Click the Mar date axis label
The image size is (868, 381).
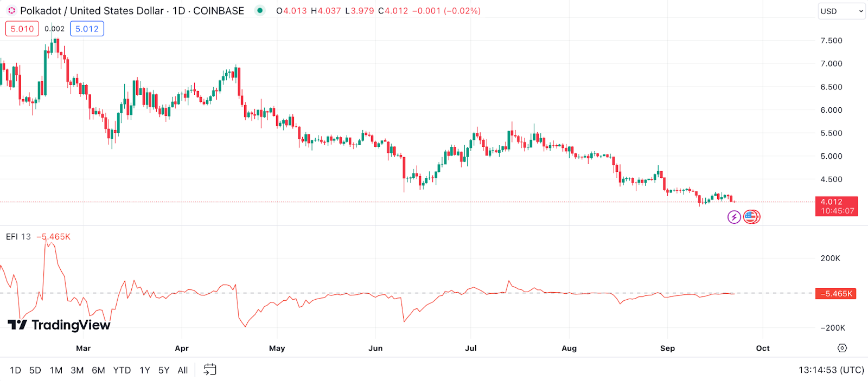[x=84, y=348]
